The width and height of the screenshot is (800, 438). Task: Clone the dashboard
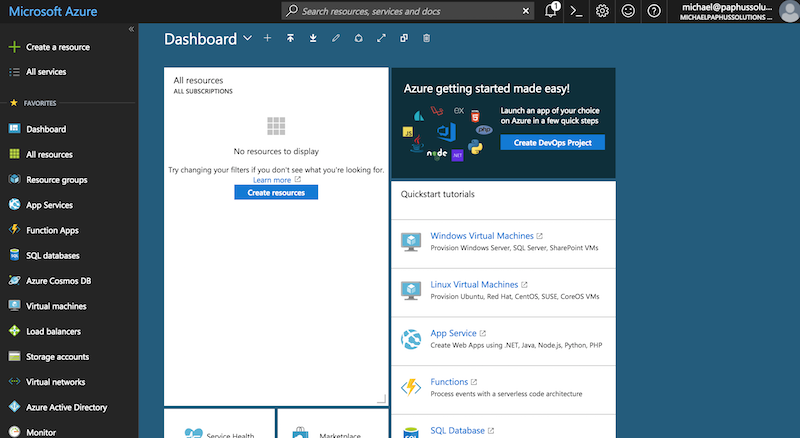tap(404, 38)
